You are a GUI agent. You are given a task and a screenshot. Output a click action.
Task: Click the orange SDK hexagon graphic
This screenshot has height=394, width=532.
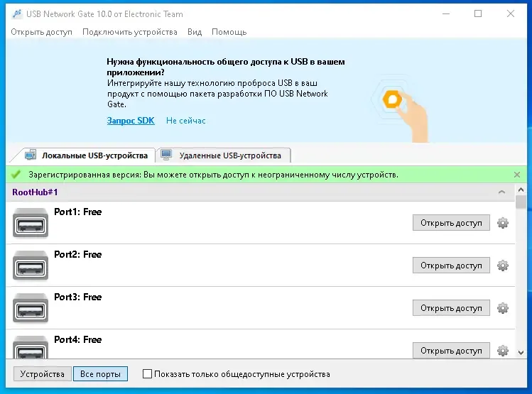pos(393,99)
